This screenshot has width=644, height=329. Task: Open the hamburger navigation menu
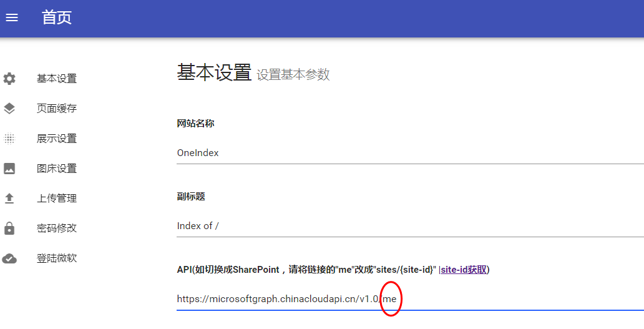tap(12, 17)
